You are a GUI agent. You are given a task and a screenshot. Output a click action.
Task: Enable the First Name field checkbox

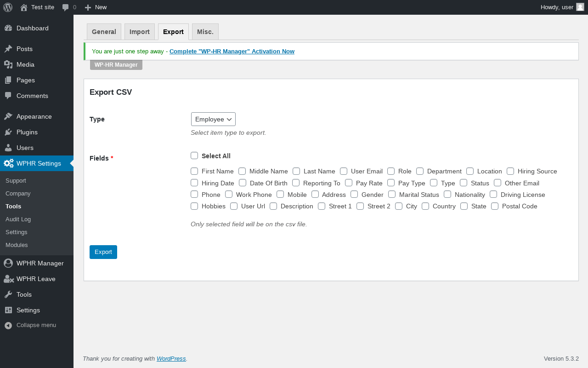(x=194, y=171)
